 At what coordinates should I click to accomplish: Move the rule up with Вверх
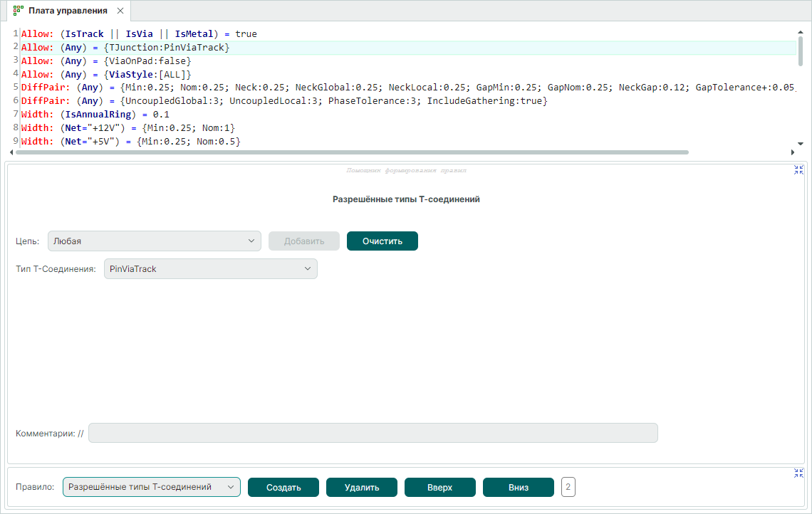tap(439, 487)
